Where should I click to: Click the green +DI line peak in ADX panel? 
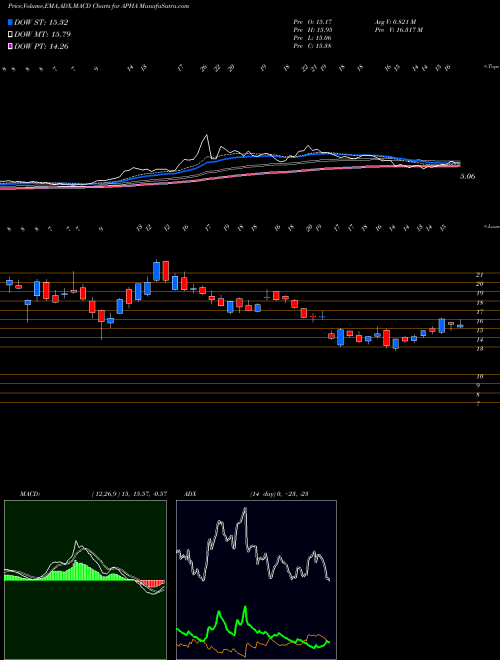245,607
